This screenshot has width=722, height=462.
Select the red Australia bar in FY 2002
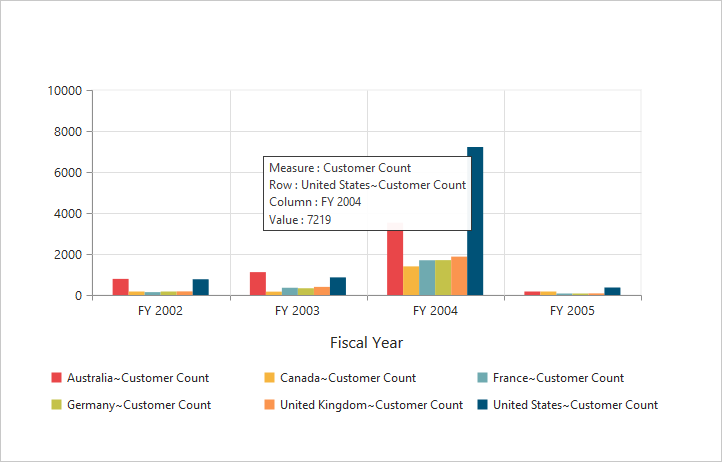pyautogui.click(x=120, y=287)
